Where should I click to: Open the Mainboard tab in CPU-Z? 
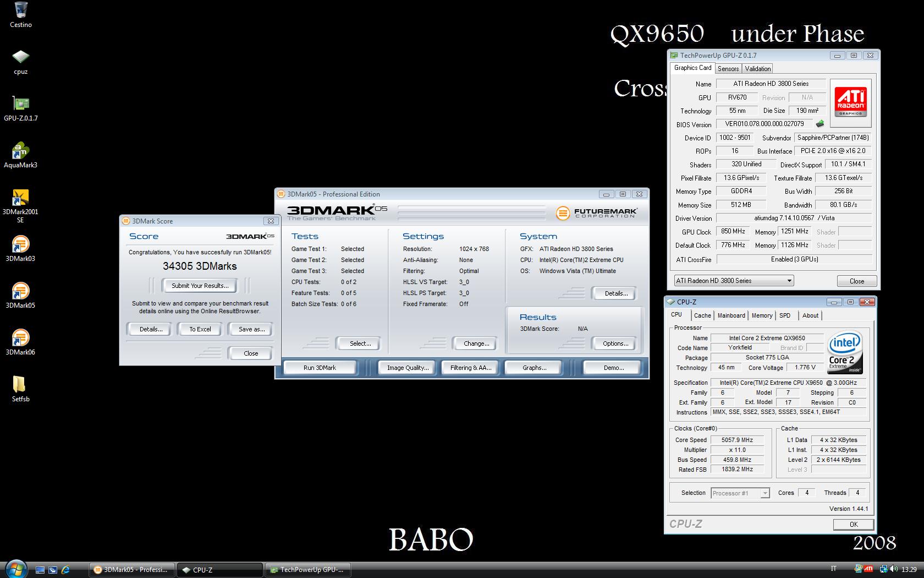pos(731,315)
